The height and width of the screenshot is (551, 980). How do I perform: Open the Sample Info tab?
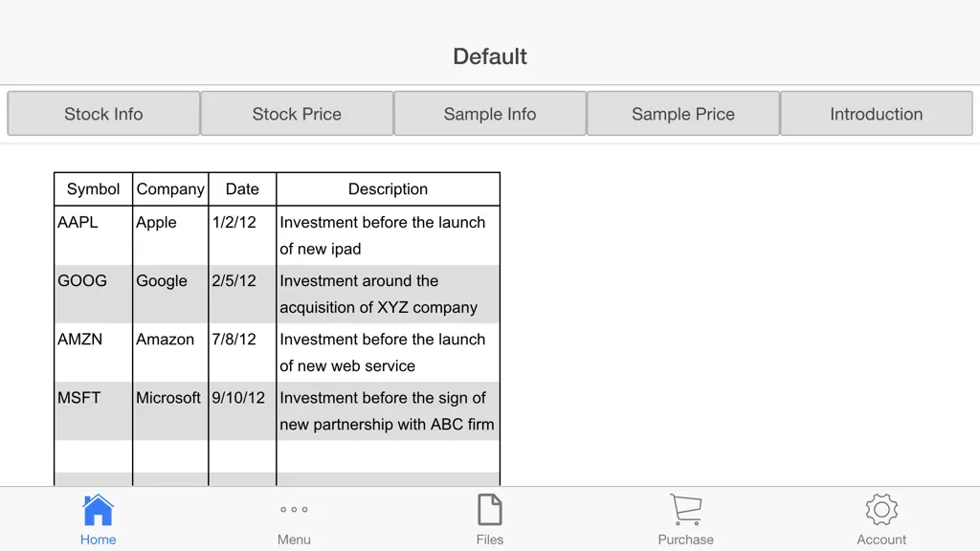[x=490, y=114]
